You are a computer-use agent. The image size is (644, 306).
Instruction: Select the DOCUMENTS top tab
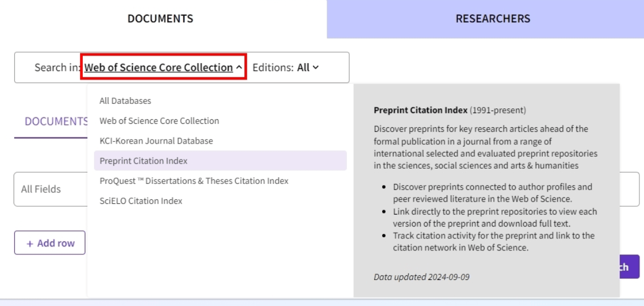click(x=160, y=19)
